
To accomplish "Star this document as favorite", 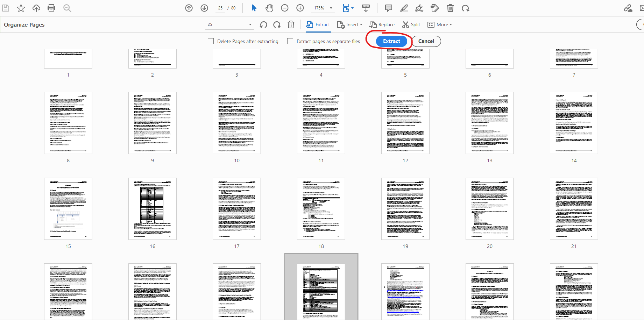I will click(x=21, y=8).
